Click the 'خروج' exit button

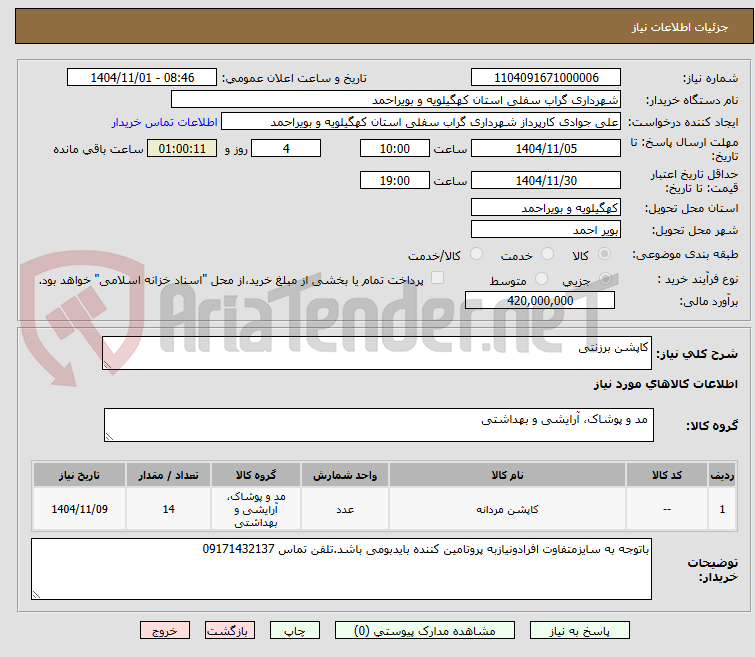pyautogui.click(x=165, y=631)
